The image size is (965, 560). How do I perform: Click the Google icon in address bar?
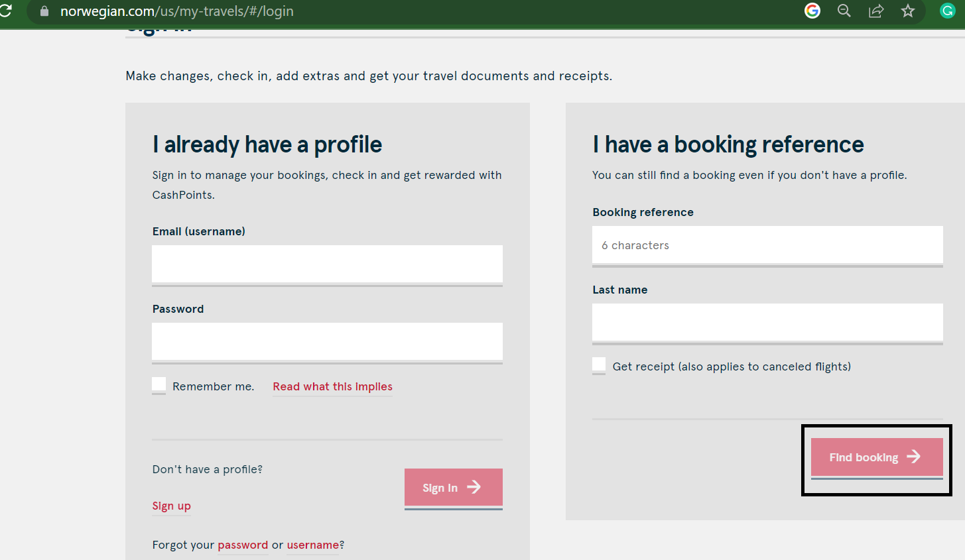pos(812,11)
